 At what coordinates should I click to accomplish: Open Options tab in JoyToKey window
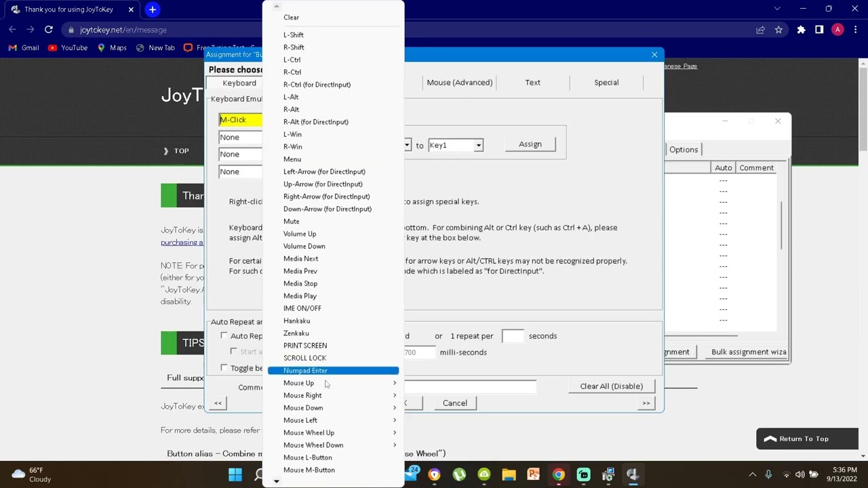684,150
